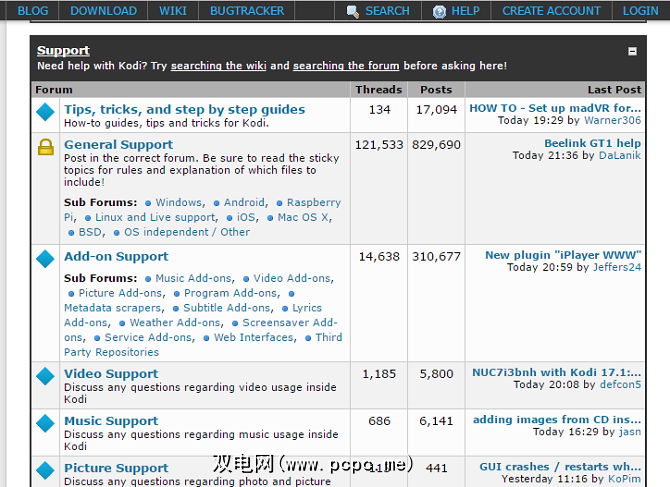670x487 pixels.
Task: Open the Video Add-ons sub forum
Action: pos(292,279)
